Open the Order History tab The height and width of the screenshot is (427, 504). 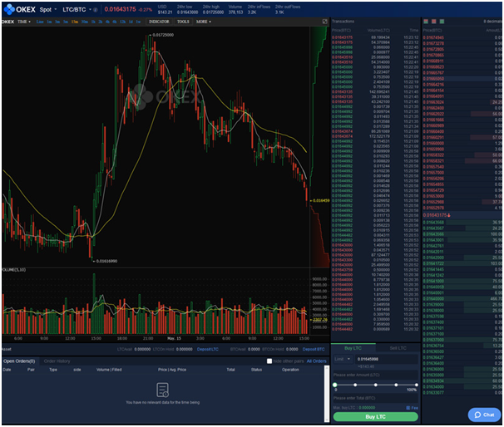click(x=57, y=361)
